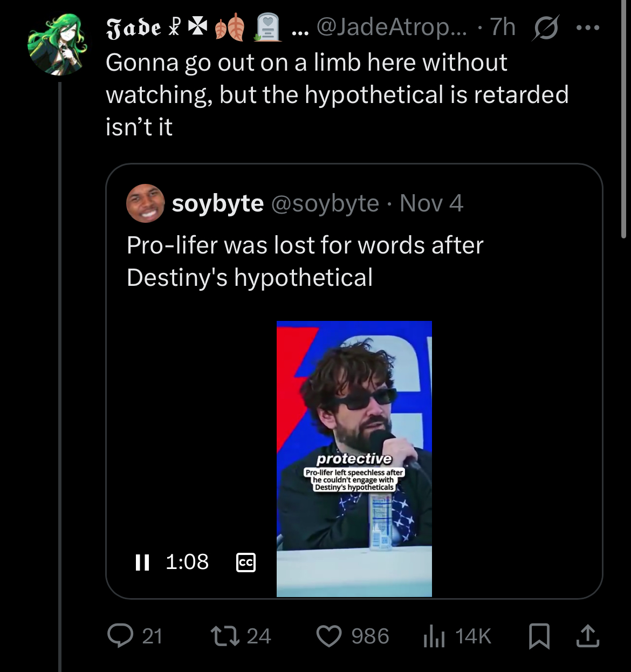
Task: Open the Nov 4 quoted post date
Action: 431,203
